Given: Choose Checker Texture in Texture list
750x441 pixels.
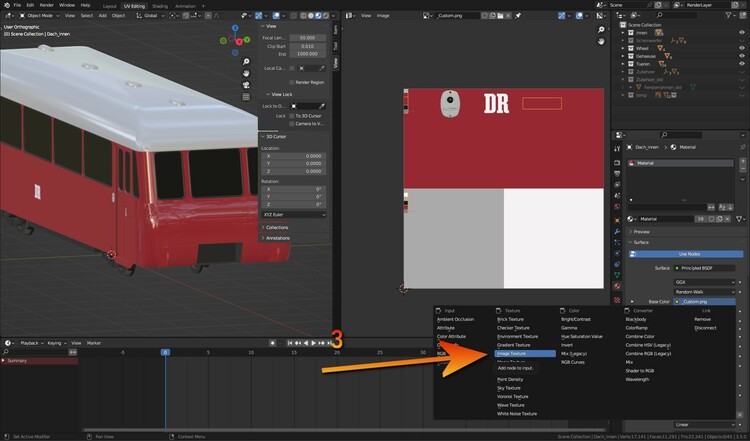Looking at the screenshot, I should [x=512, y=328].
